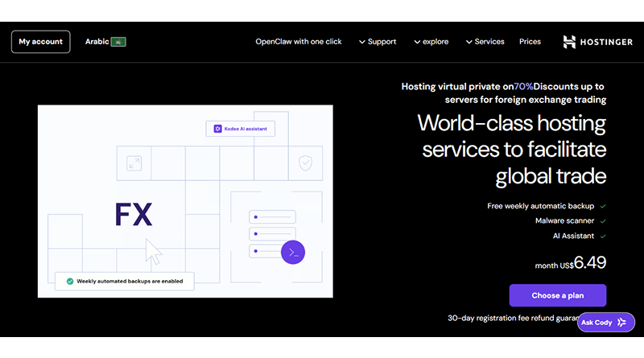
Task: Open OpenClaw with one click link
Action: coord(299,42)
